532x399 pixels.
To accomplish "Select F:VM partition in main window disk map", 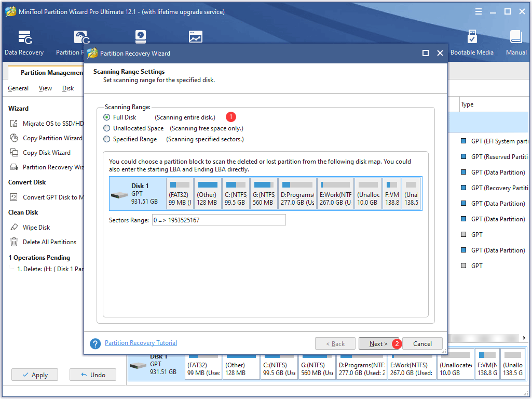I will pos(487,364).
